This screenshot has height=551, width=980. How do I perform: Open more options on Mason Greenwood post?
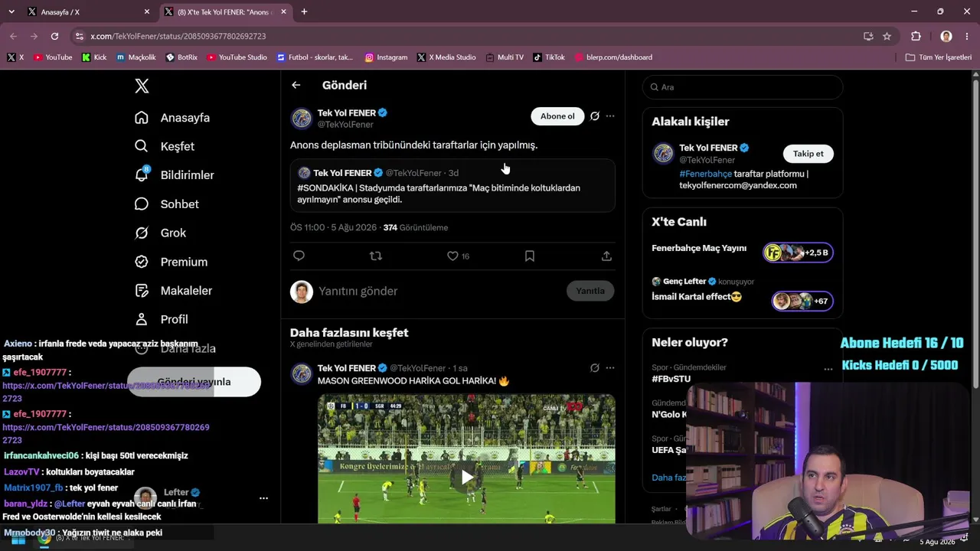tap(610, 368)
